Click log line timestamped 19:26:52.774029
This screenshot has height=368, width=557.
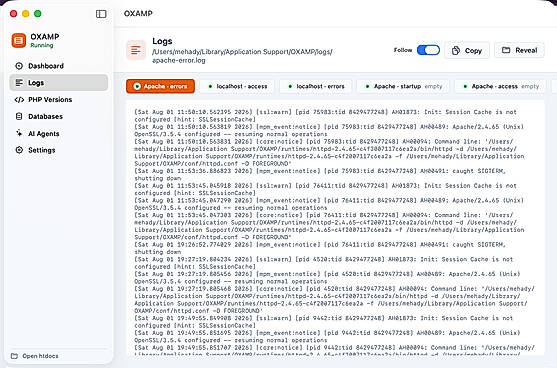(320, 248)
